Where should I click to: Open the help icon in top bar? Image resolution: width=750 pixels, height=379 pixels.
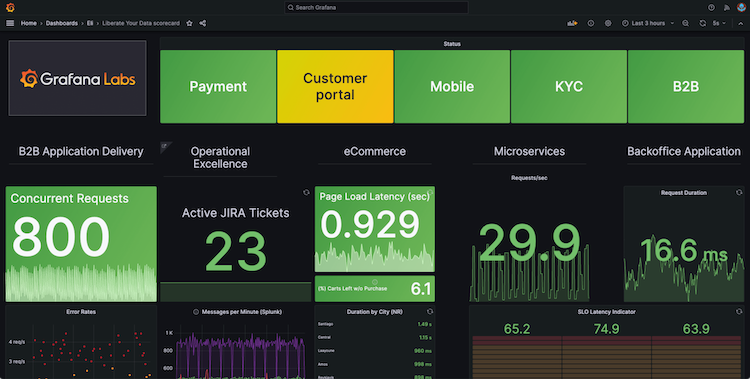pos(711,7)
